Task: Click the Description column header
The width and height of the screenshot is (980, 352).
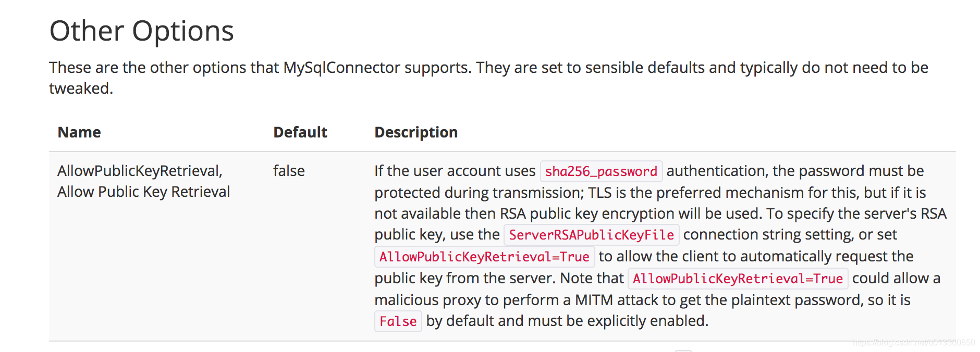Action: pos(416,132)
